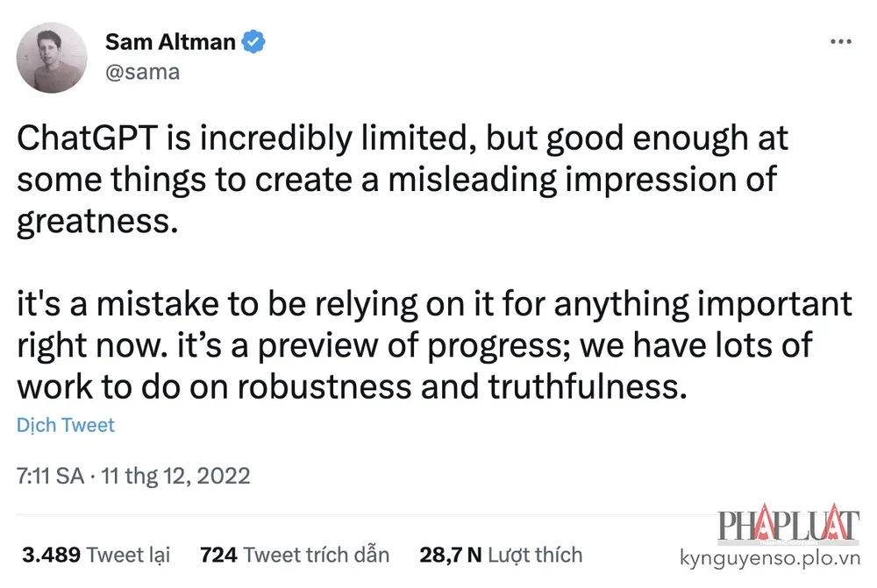Open the @sama handle link

click(x=142, y=72)
